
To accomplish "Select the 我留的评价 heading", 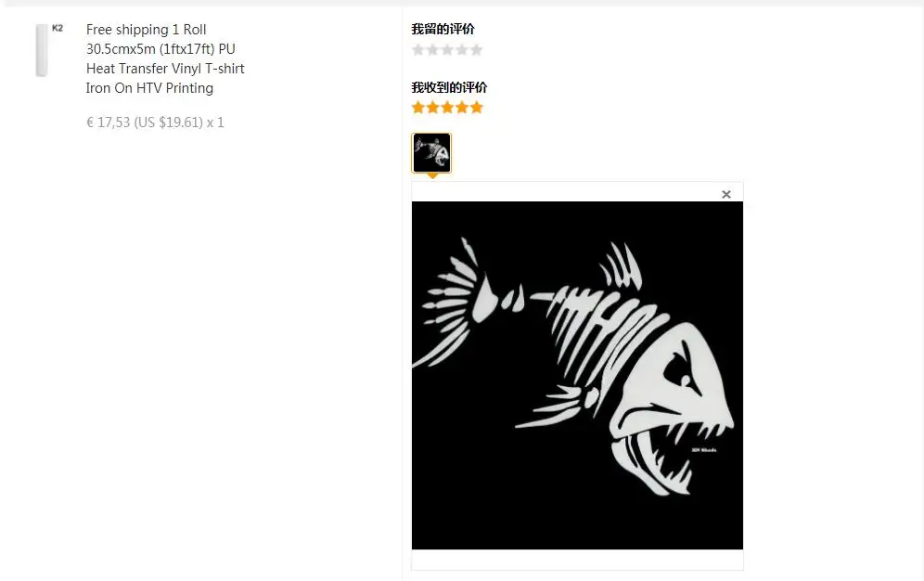I will (x=443, y=29).
